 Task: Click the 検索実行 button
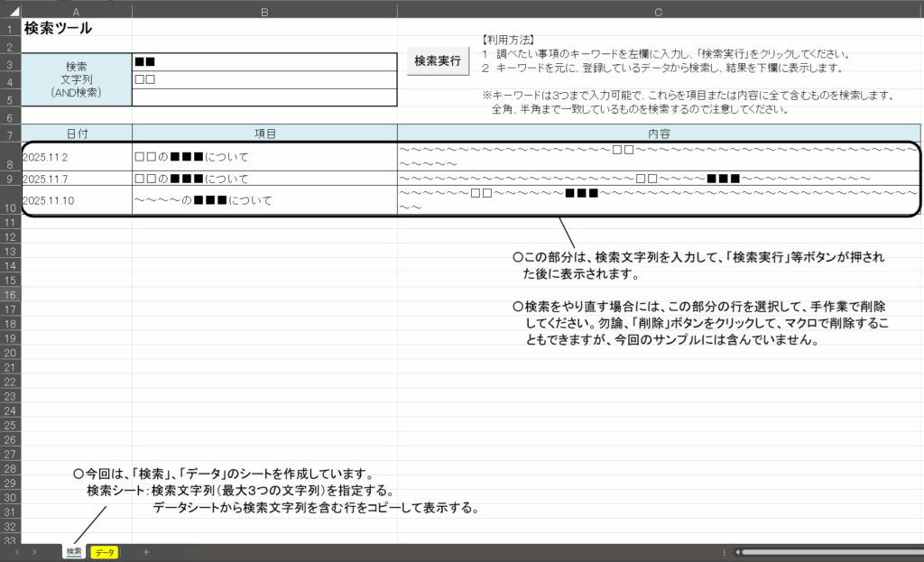(438, 61)
